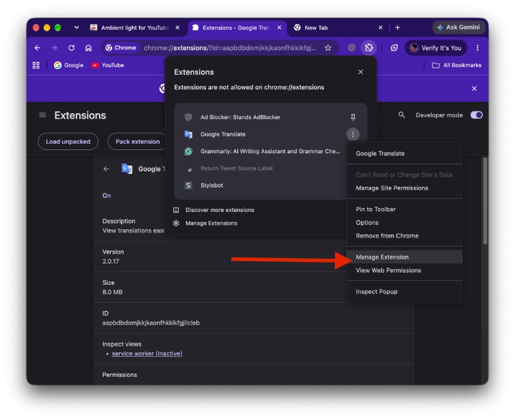Viewport: 515px width, 420px height.
Task: Close the New Tab tab
Action: pyautogui.click(x=380, y=28)
